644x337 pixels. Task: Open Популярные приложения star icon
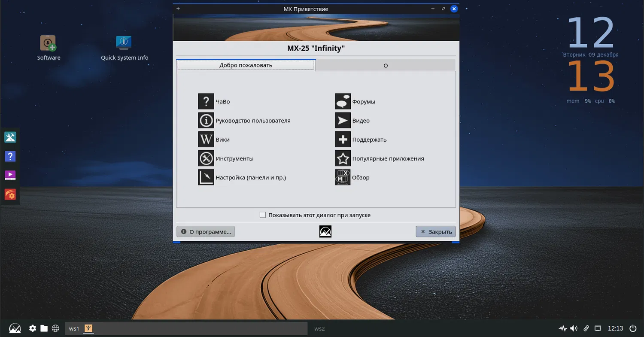(343, 158)
